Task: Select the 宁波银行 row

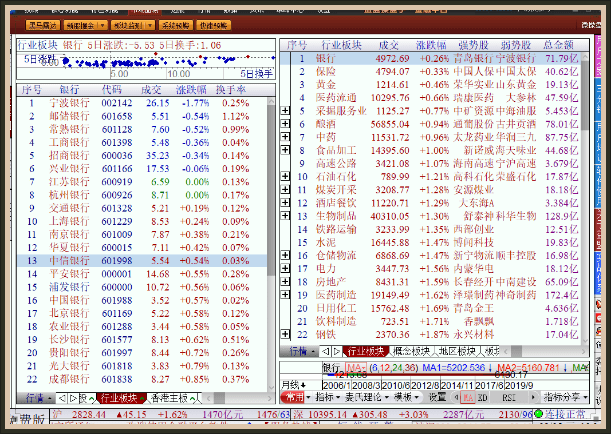Action: tap(142, 103)
